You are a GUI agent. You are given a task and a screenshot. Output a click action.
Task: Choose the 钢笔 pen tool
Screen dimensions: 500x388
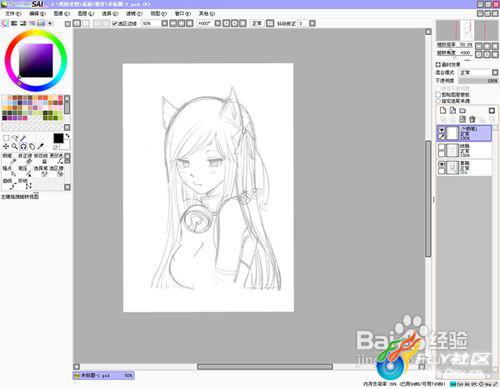click(x=9, y=159)
